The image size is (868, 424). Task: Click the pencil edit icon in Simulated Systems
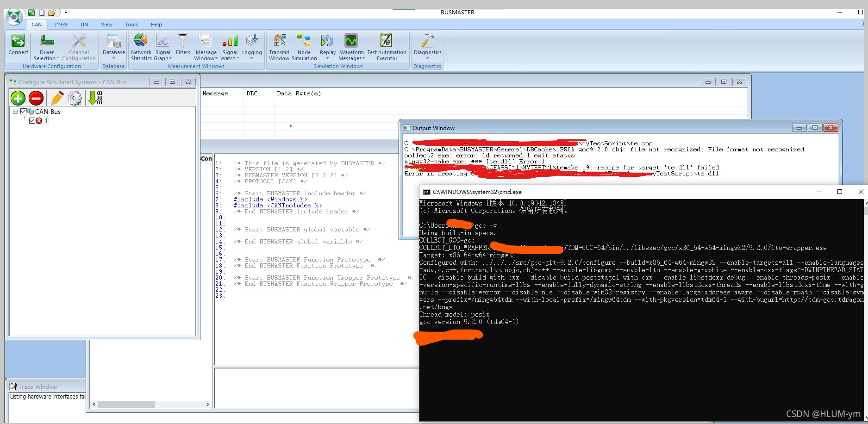click(57, 98)
